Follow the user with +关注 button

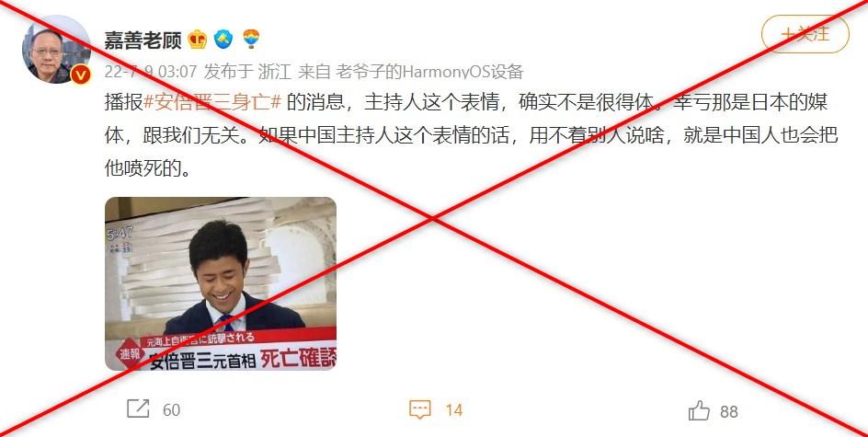click(805, 34)
